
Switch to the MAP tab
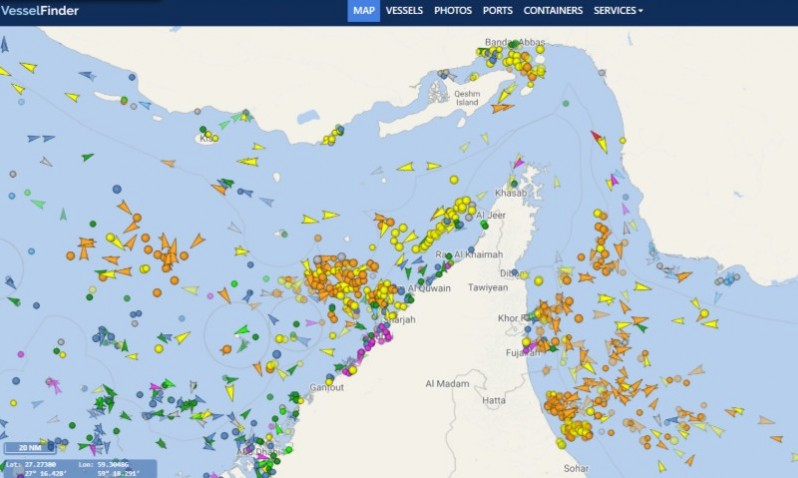coord(363,11)
